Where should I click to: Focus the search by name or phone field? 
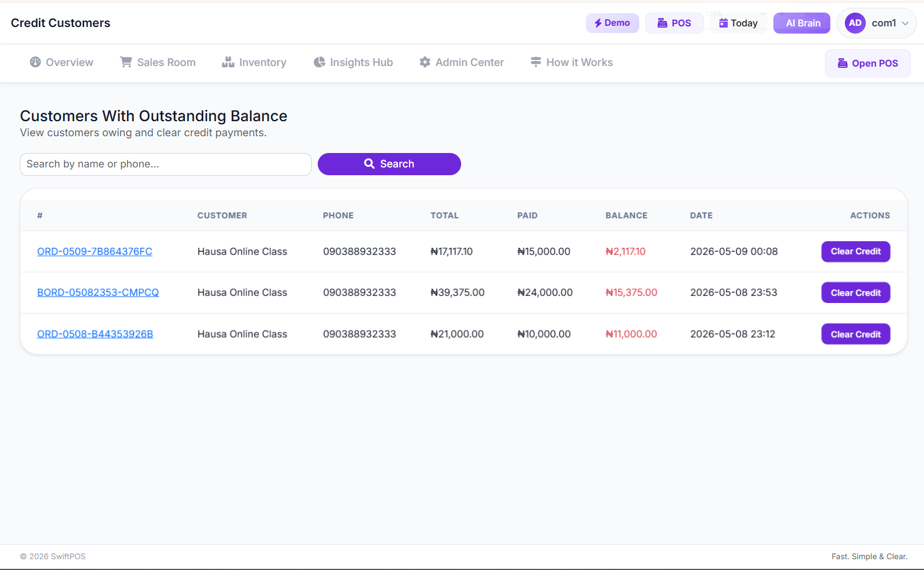click(165, 164)
